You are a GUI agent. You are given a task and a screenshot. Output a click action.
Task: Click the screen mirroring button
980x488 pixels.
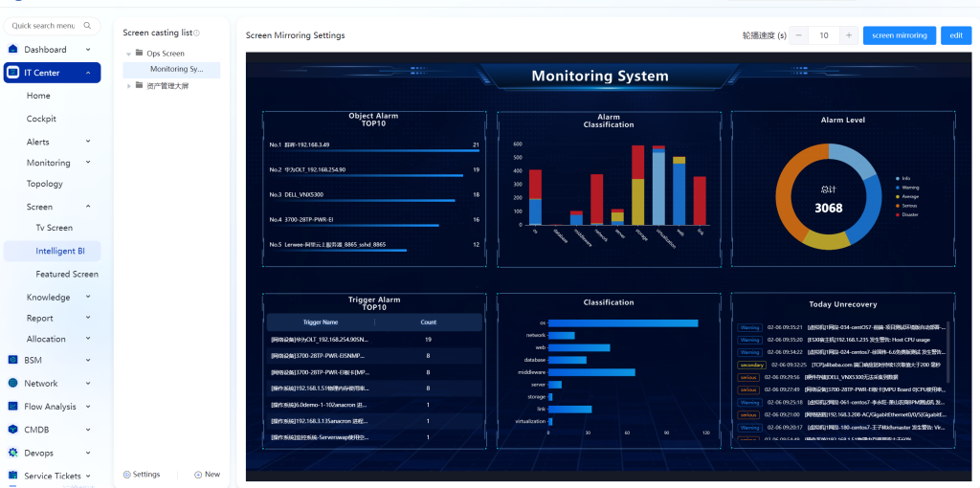[899, 35]
